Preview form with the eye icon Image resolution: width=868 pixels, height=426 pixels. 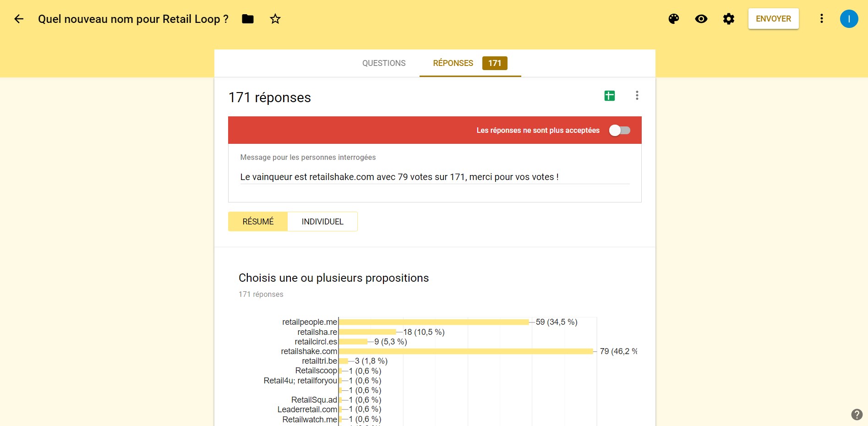pyautogui.click(x=701, y=19)
